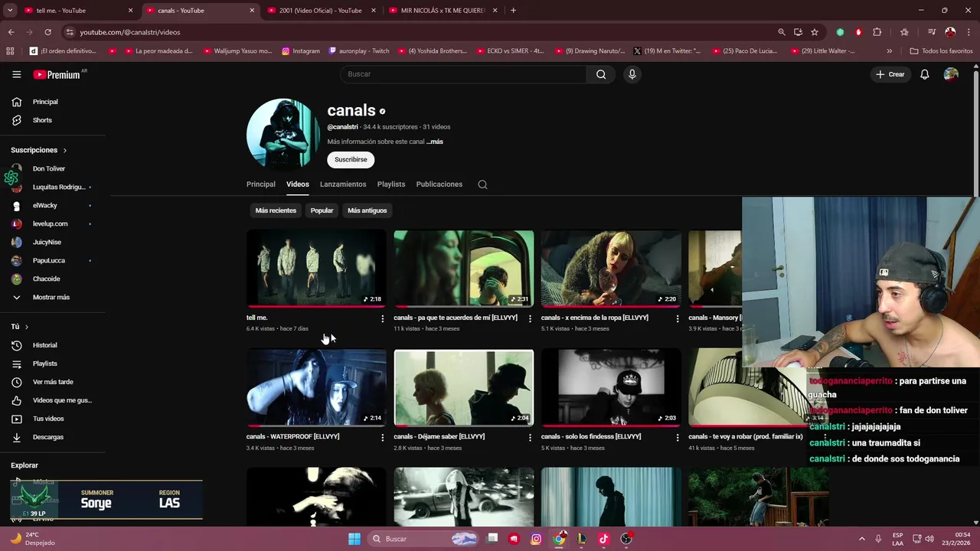Expand Suscripciones section chevron
Screen dimensions: 980x551
[65, 151]
